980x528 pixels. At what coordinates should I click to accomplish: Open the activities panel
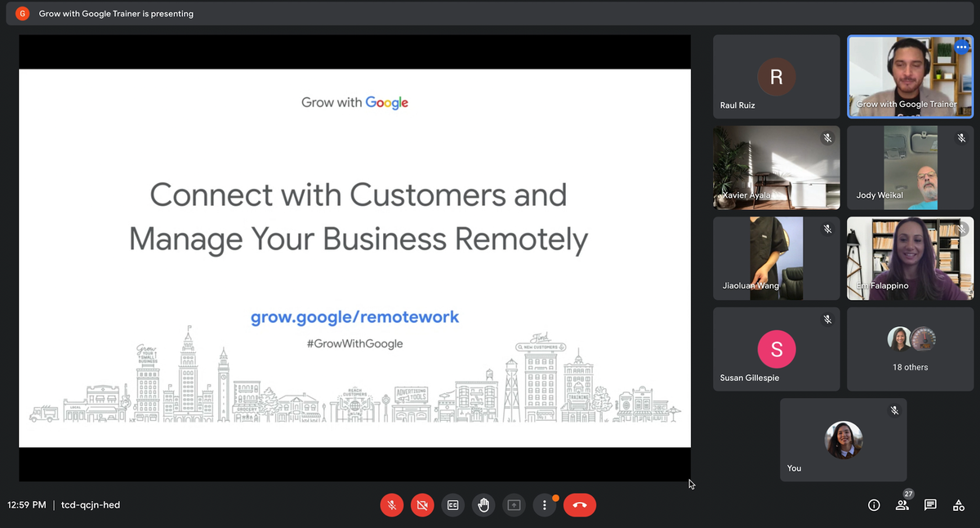pyautogui.click(x=958, y=505)
